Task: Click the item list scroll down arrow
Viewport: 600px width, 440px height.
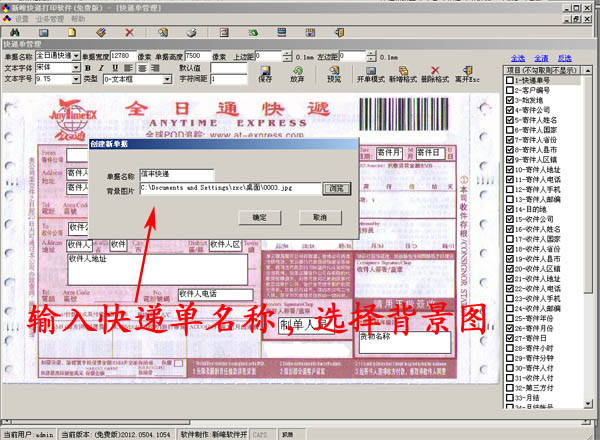Action: (588, 404)
